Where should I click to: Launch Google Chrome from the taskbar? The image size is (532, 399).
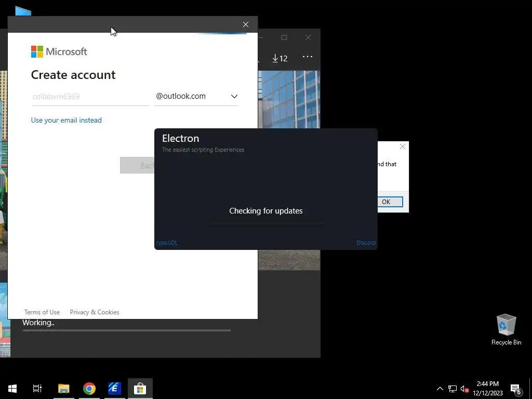[x=89, y=389]
